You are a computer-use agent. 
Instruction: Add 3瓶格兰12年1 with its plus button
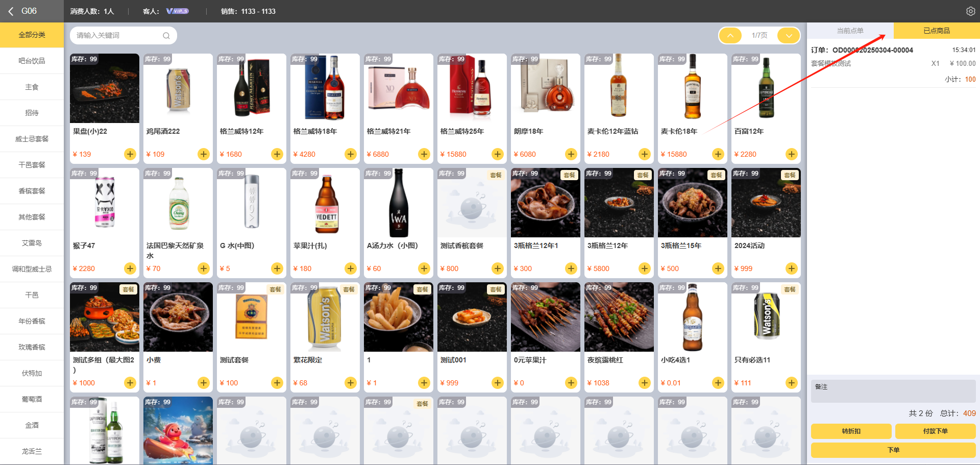coord(571,268)
